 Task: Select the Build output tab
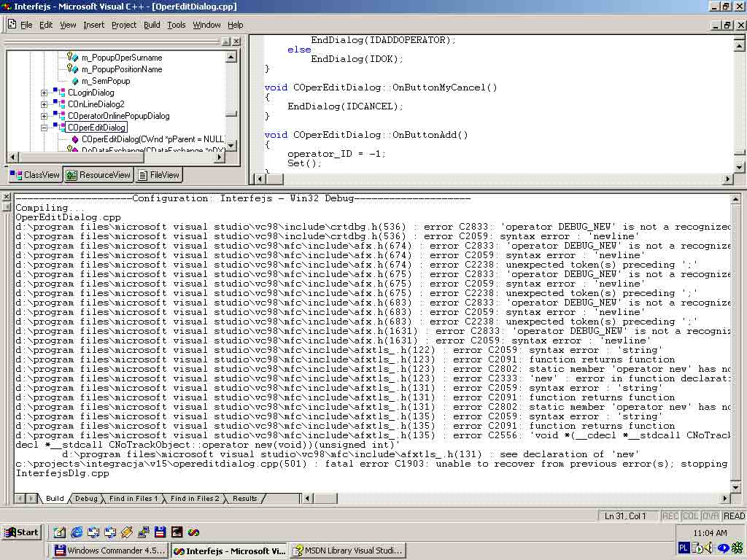[55, 499]
